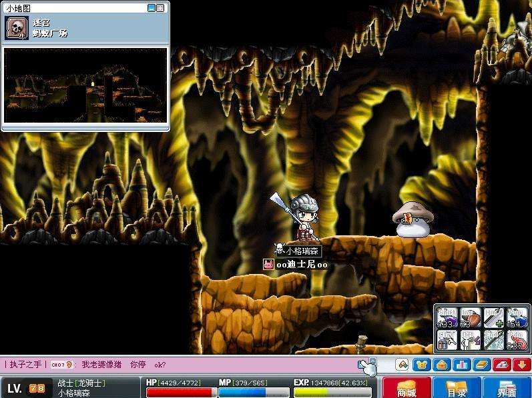This screenshot has width=532, height=398.
Task: Use the blue potion on Pup slot
Action: pos(517,318)
